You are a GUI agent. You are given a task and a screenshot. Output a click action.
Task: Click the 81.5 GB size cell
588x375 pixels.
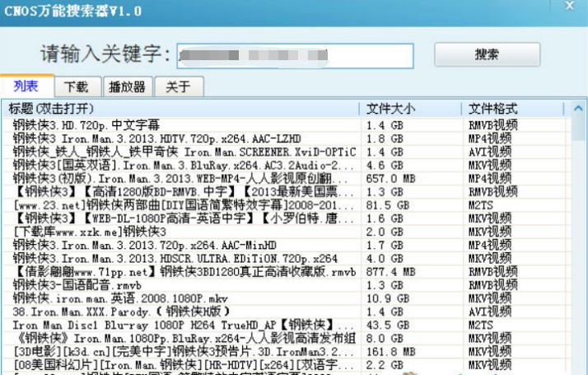click(387, 205)
